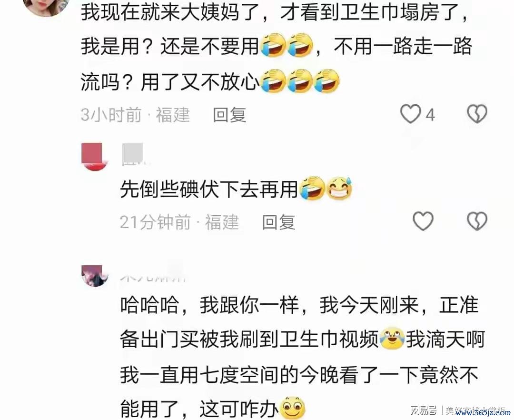Tap 回复 under the 3小时前 comment

(x=229, y=115)
